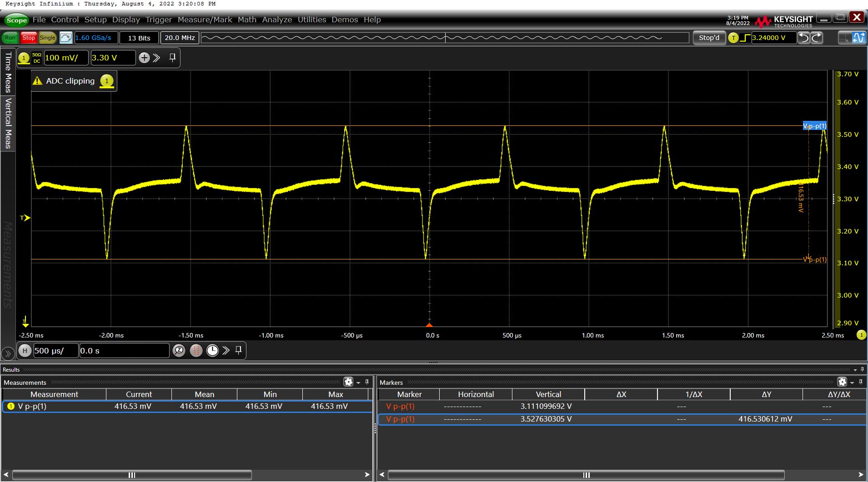
Task: Expand the horizontal toolbar chevrons
Action: click(226, 351)
